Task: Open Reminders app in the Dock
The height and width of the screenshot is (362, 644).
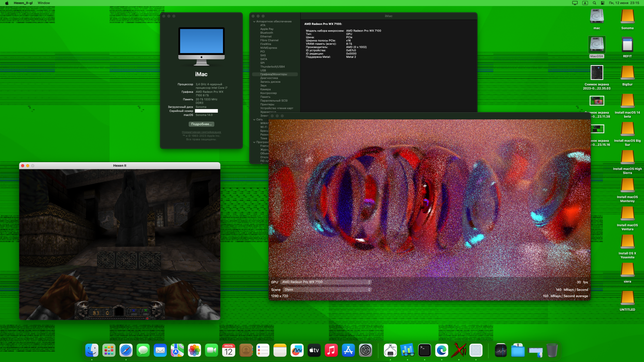Action: click(263, 350)
